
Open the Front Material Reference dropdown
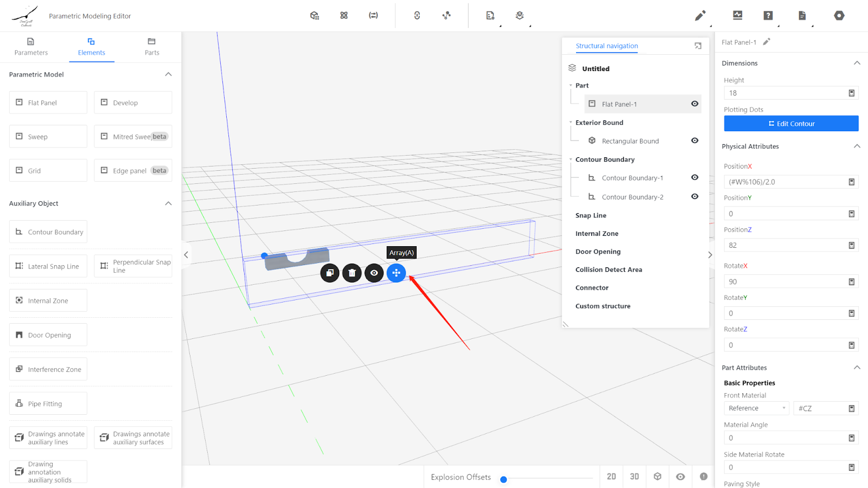pyautogui.click(x=757, y=408)
